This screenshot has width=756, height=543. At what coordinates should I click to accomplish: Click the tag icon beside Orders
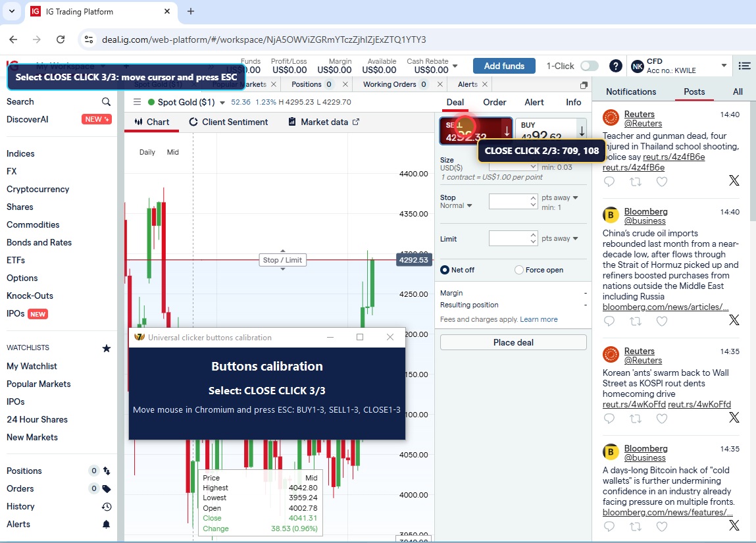click(107, 488)
